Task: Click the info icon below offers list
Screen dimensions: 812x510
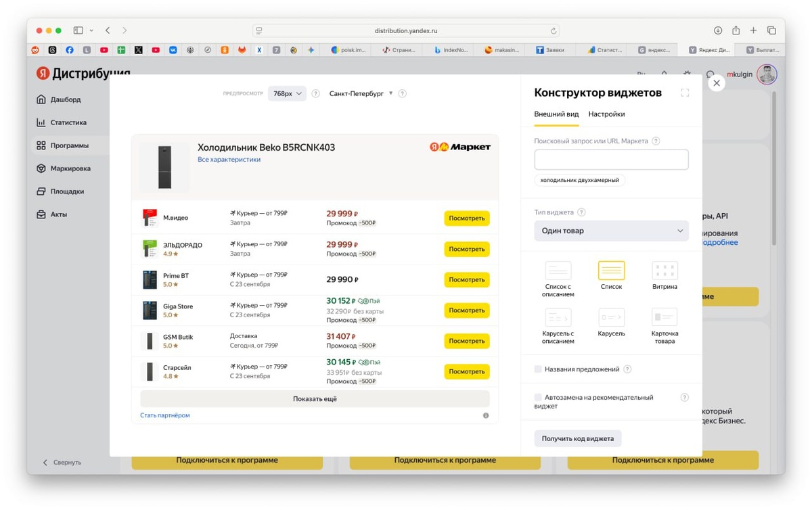Action: tap(486, 415)
